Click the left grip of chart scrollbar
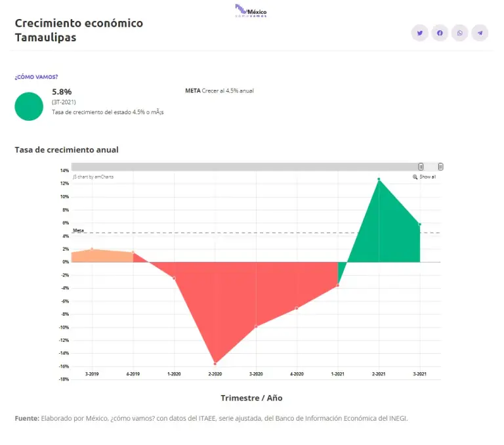Screen dimensions: 504x445 (x=421, y=167)
